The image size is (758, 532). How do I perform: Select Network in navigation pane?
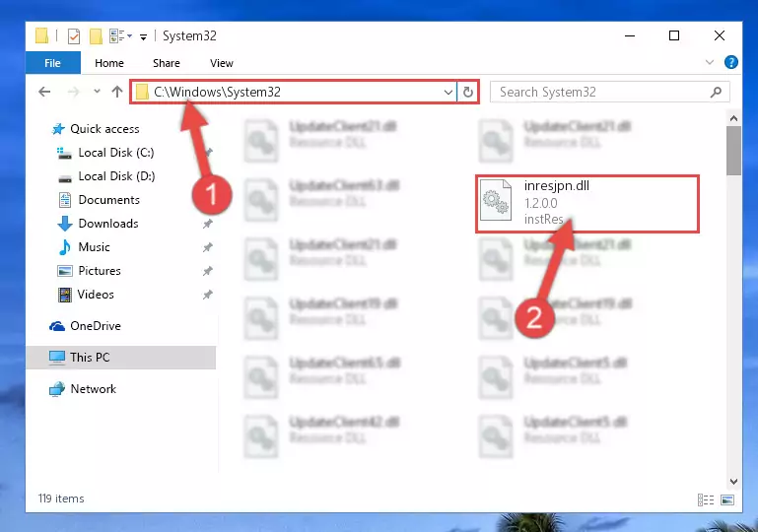tap(94, 389)
